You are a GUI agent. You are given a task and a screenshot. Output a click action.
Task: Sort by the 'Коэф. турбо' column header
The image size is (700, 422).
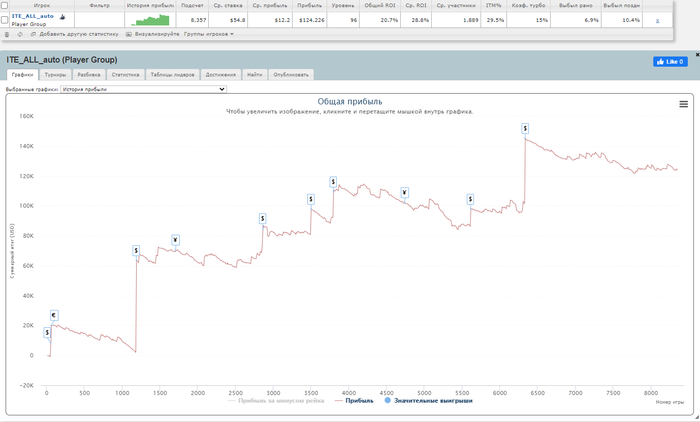pyautogui.click(x=529, y=5)
